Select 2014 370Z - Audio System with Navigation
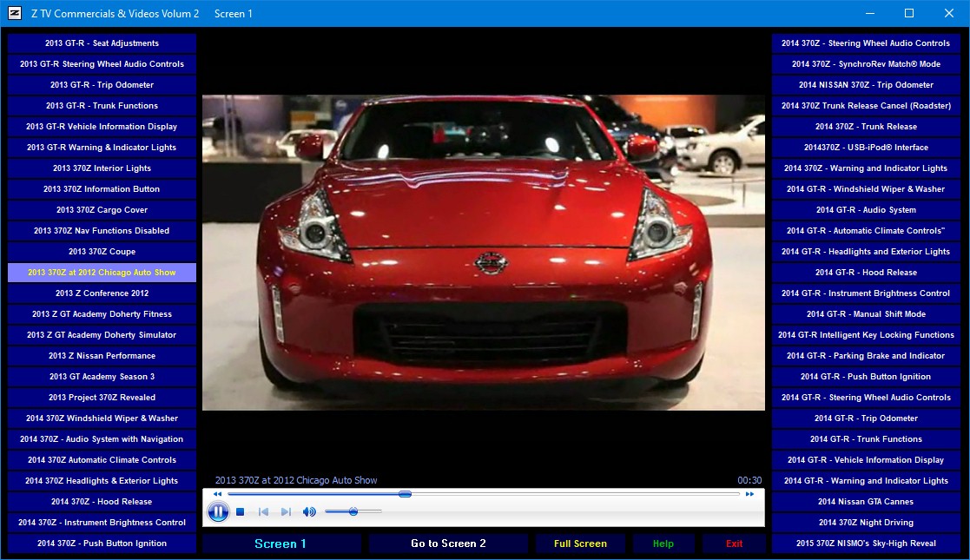 (x=102, y=438)
